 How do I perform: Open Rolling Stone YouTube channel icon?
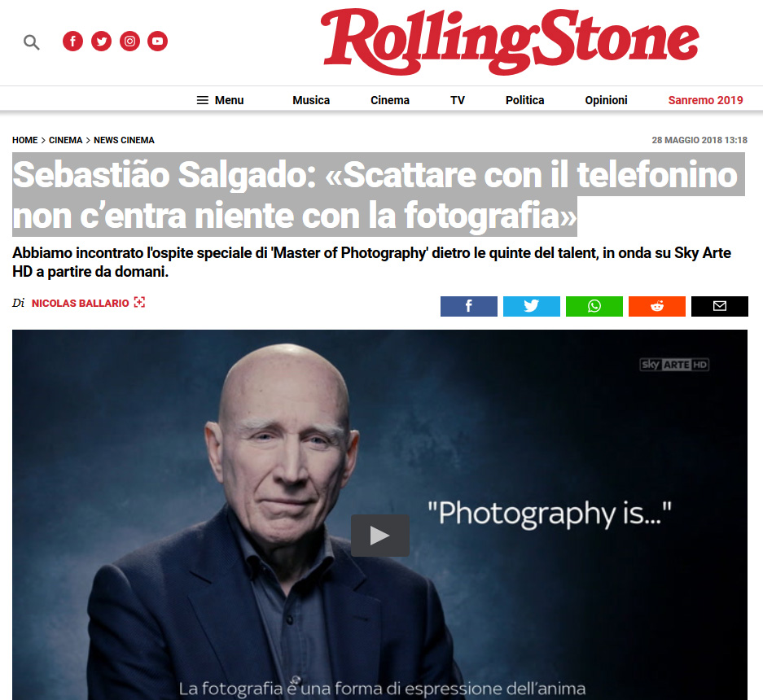tap(158, 42)
